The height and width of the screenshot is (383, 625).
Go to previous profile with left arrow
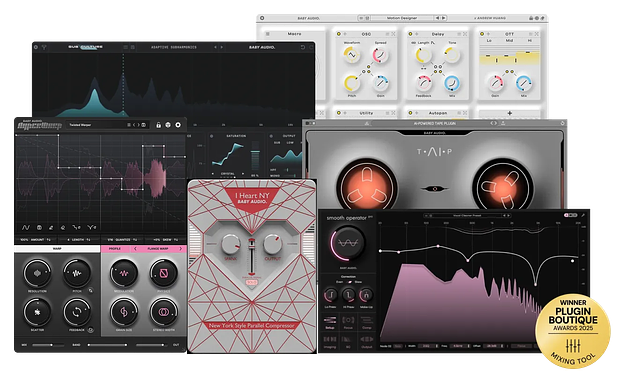tap(135, 249)
